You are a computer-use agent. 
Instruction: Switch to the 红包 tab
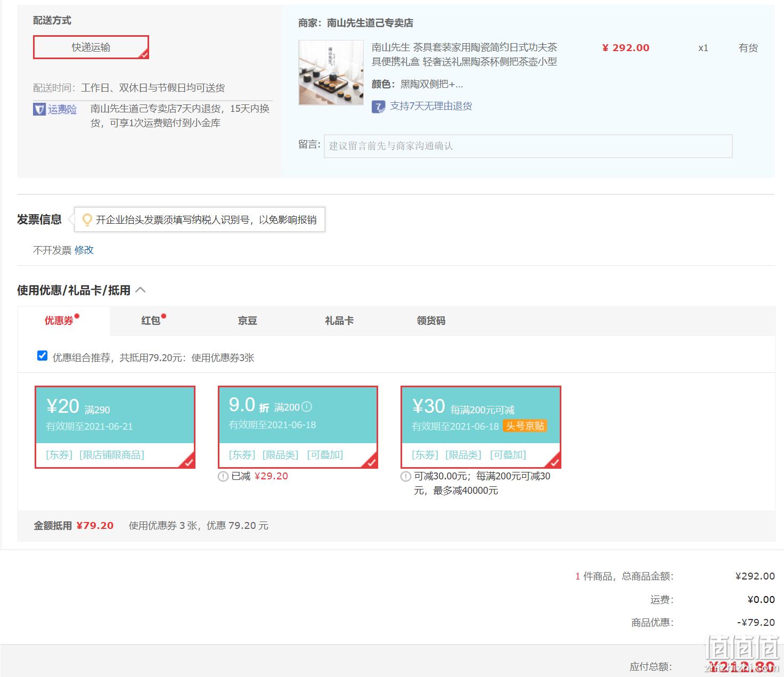151,321
